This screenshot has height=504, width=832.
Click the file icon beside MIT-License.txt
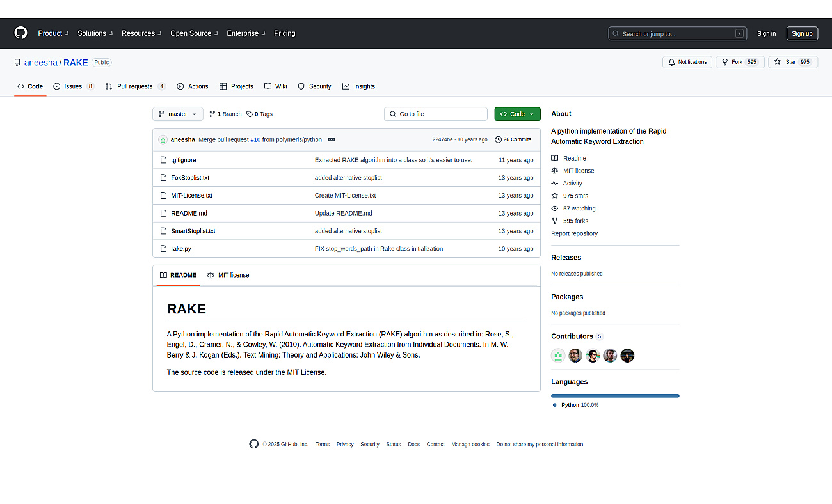click(164, 196)
